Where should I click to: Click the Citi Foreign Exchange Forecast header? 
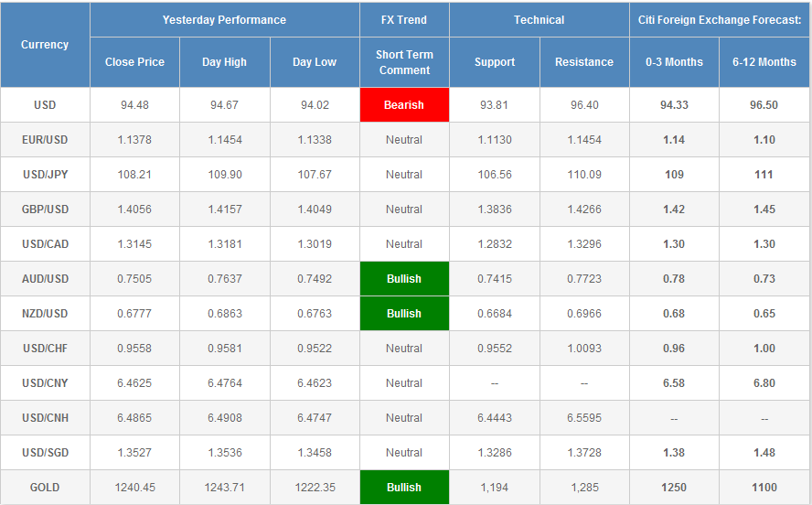pos(719,20)
